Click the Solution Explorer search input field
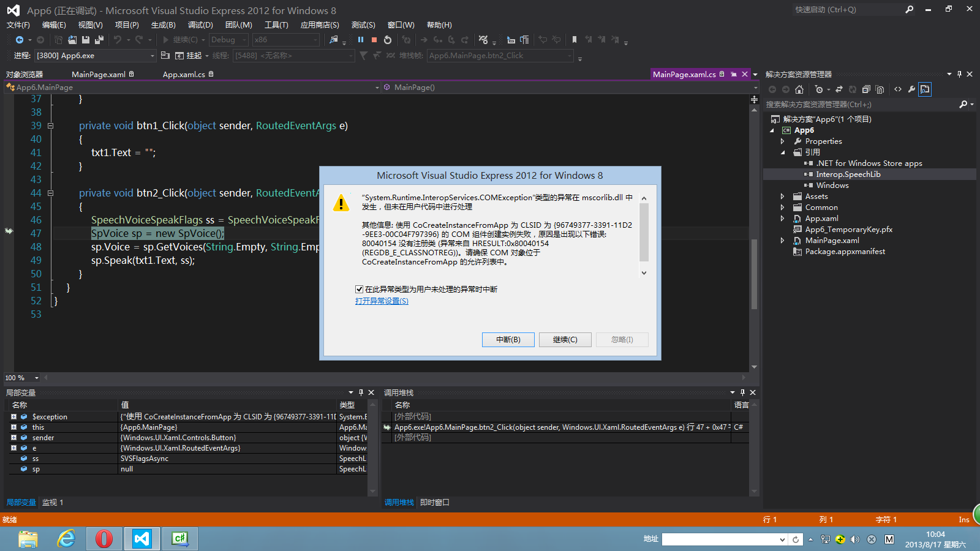Image resolution: width=980 pixels, height=551 pixels. [x=861, y=105]
